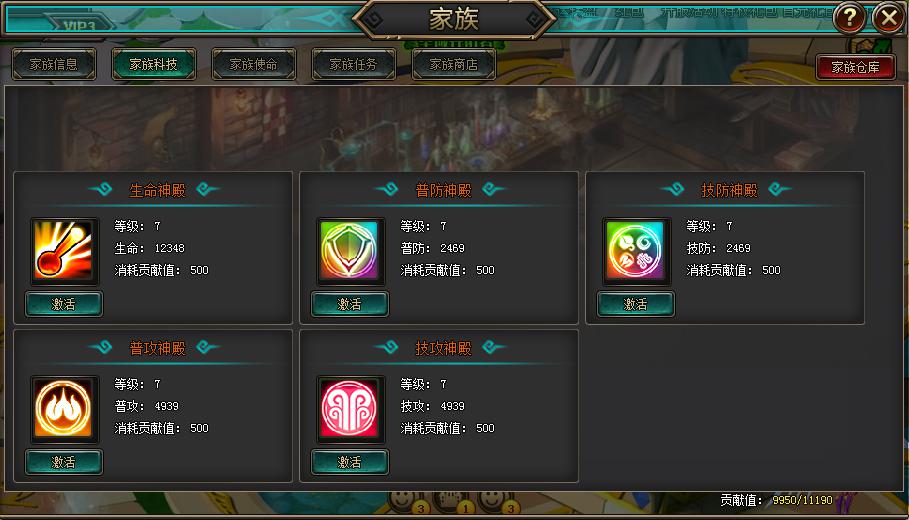Click the 技攻神殿 pink swirl icon
This screenshot has width=909, height=520.
click(350, 409)
